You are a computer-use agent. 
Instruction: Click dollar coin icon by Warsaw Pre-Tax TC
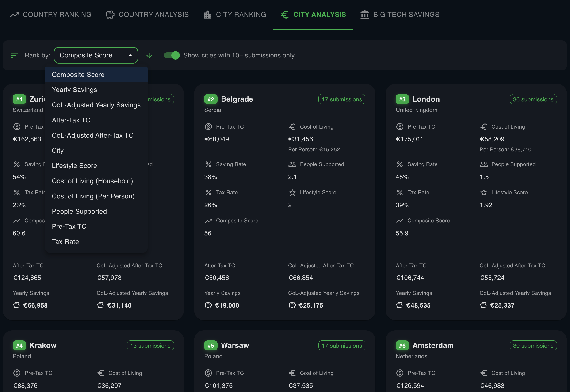pyautogui.click(x=208, y=373)
